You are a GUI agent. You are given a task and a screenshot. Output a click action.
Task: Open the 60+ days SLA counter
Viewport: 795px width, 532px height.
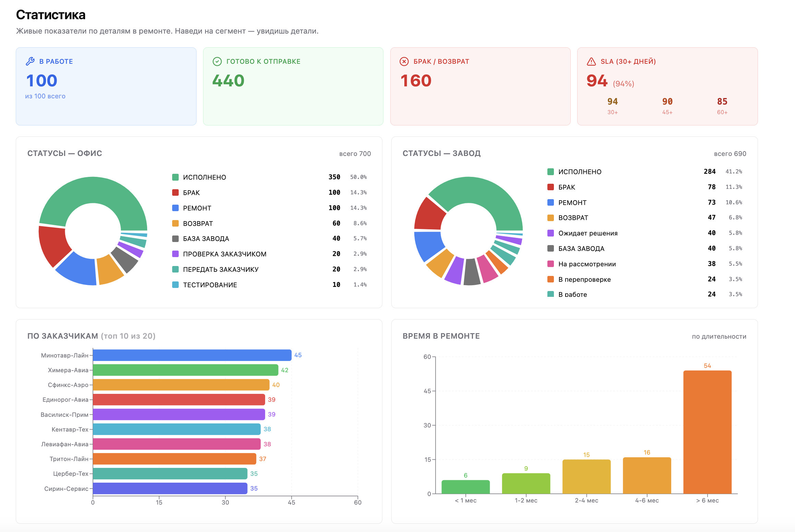[722, 106]
